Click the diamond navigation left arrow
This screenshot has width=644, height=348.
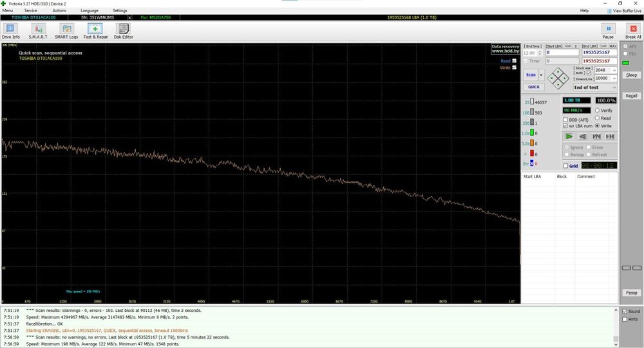point(551,78)
